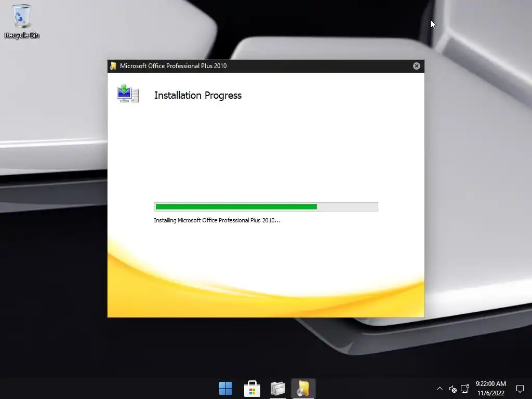Open File Explorer from the taskbar
The width and height of the screenshot is (532, 399).
tap(278, 388)
